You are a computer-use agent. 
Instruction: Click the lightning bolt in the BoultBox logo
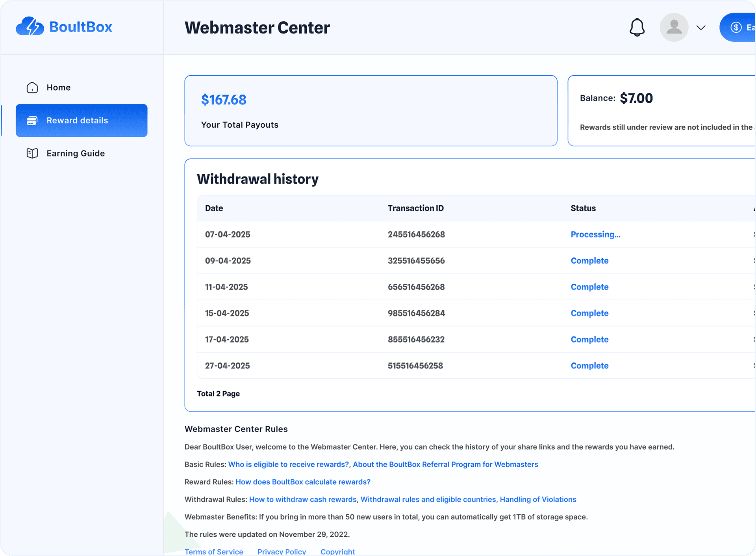(x=32, y=27)
